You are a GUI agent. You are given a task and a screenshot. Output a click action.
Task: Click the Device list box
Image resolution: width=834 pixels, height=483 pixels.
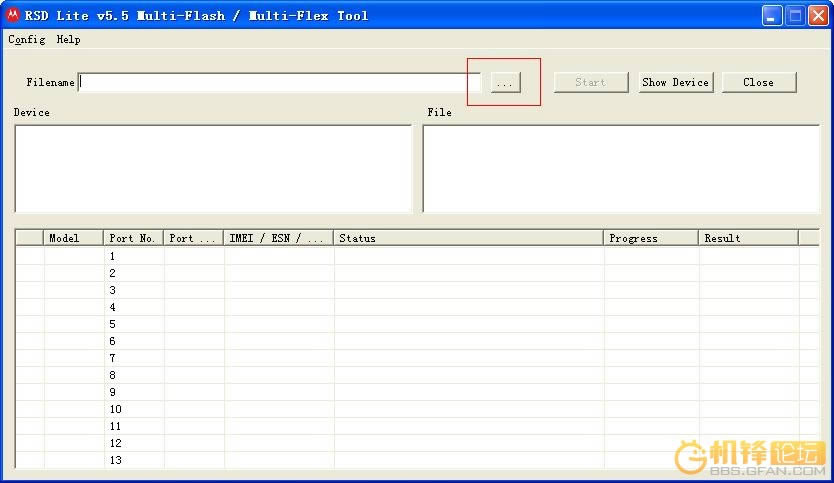[x=213, y=168]
